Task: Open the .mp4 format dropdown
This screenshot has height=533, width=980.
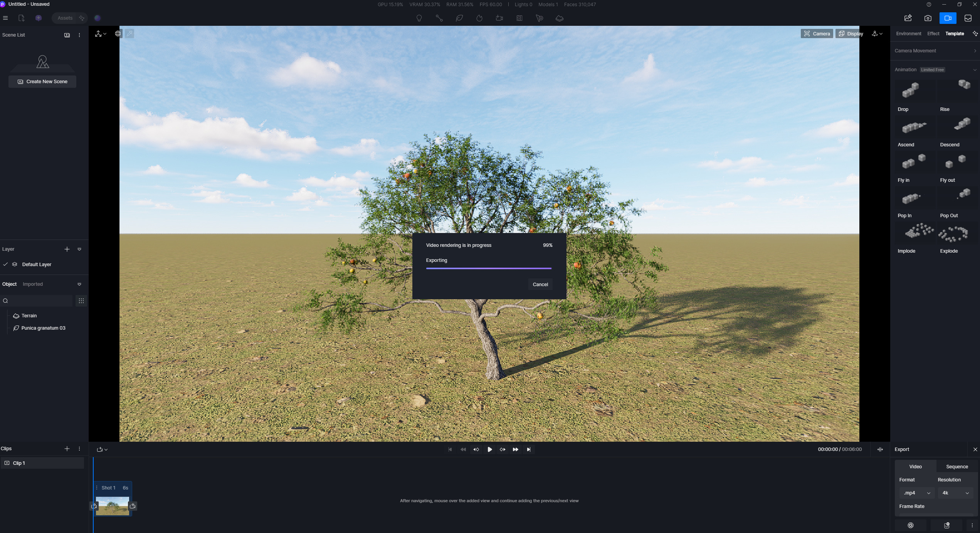Action: tap(916, 493)
